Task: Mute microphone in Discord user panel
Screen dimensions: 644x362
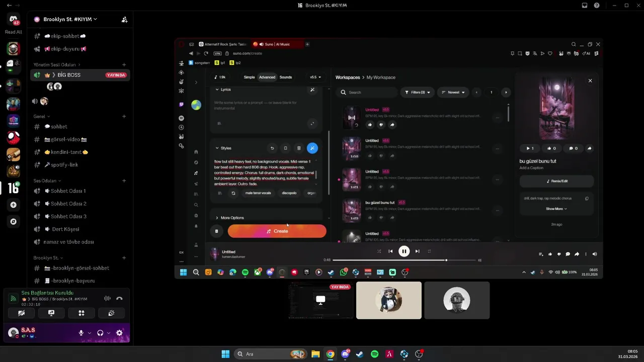Action: [81, 333]
